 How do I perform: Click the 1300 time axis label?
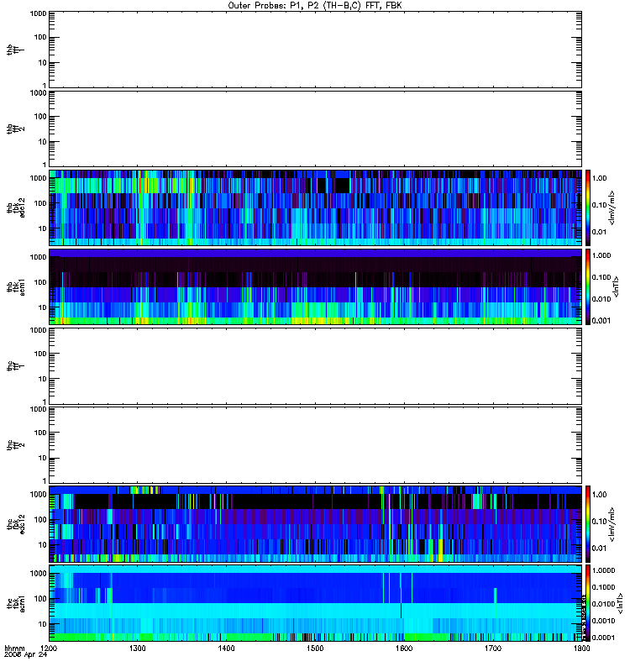click(138, 648)
